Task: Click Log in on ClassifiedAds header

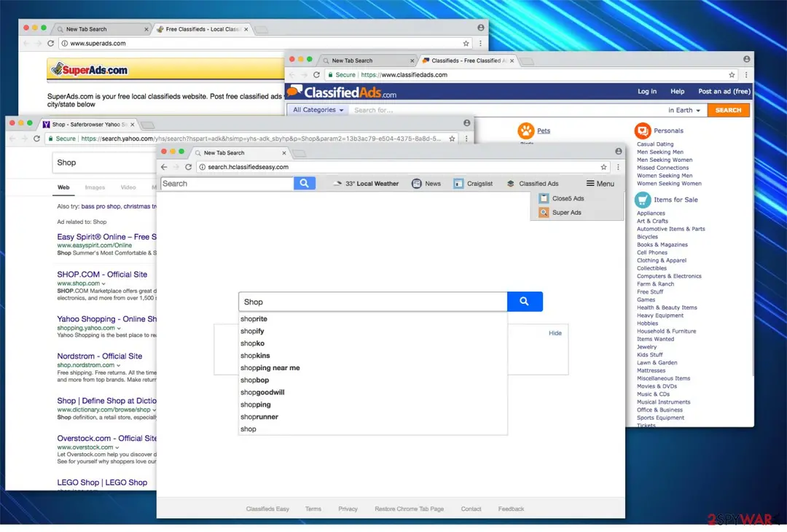Action: pyautogui.click(x=647, y=91)
